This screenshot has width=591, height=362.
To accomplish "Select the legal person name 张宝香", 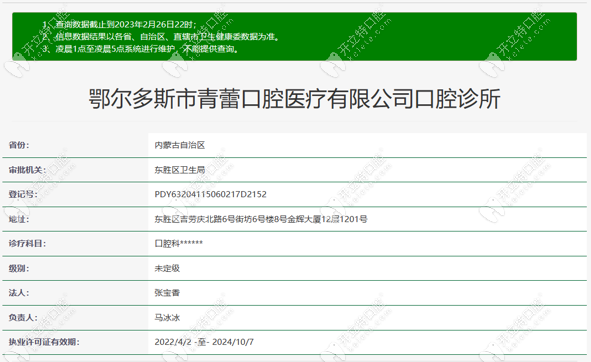I will 167,293.
